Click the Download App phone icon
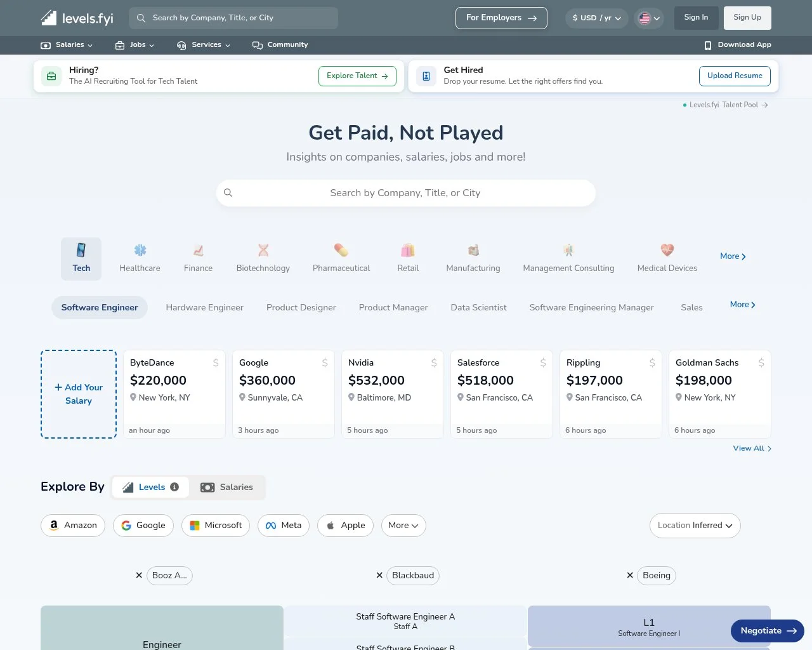The image size is (812, 650). (708, 45)
